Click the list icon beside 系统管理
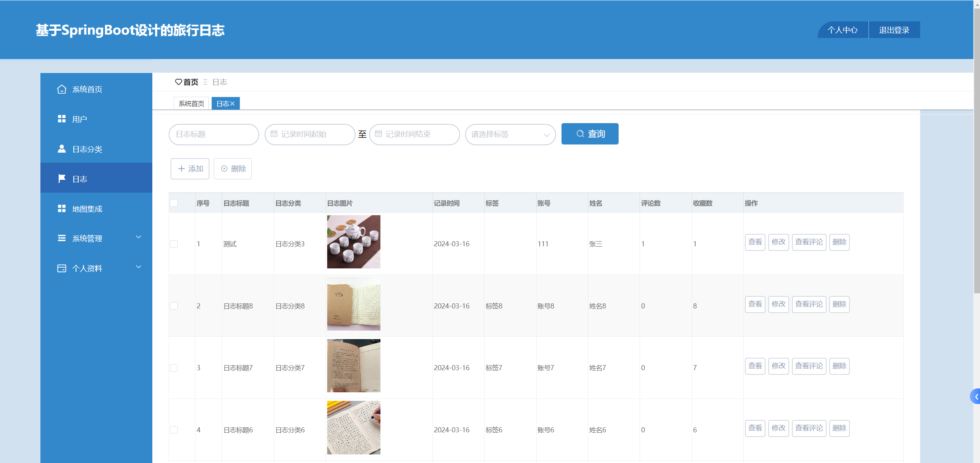 61,238
